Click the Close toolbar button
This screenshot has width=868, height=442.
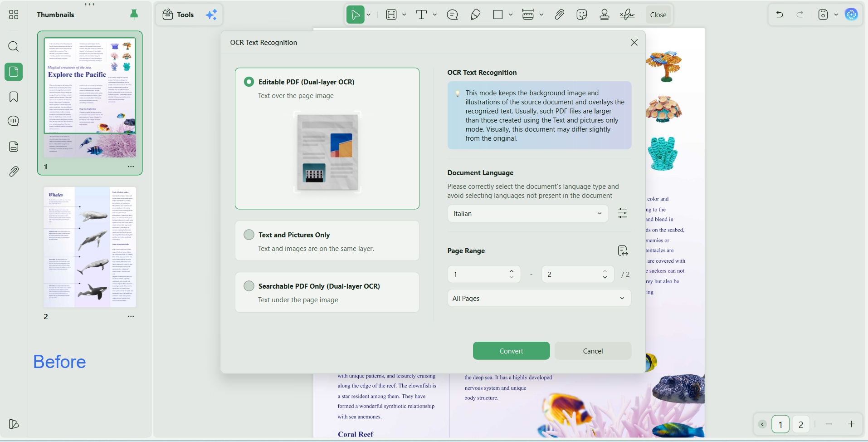658,15
